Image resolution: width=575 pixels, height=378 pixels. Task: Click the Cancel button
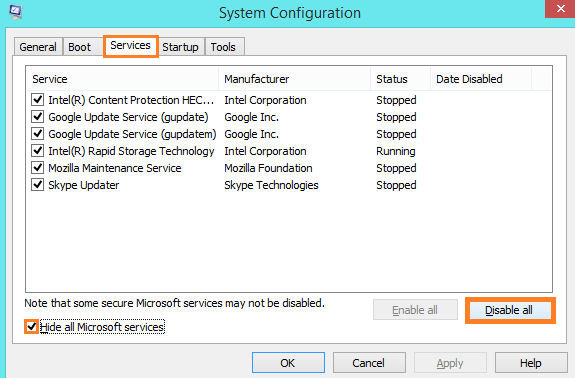(x=369, y=363)
